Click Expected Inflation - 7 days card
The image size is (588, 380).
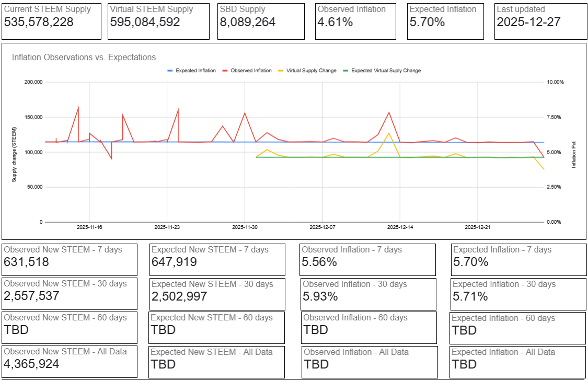518,260
